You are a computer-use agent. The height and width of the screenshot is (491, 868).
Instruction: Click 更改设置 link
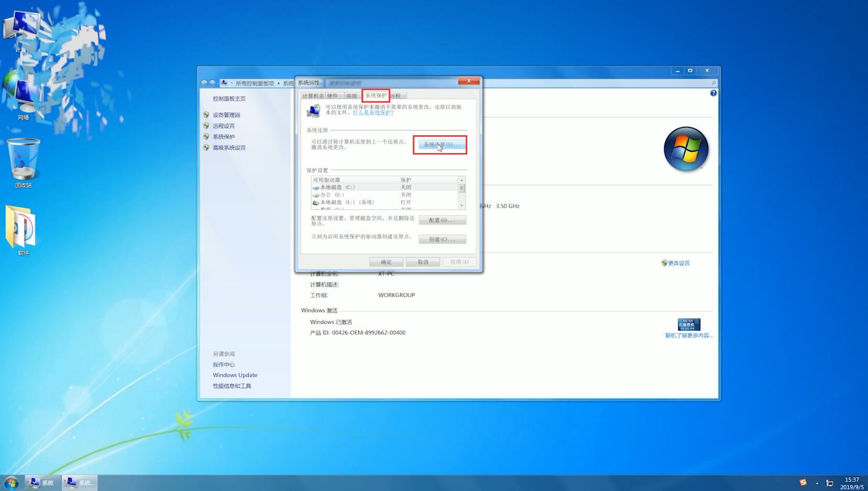pyautogui.click(x=679, y=263)
